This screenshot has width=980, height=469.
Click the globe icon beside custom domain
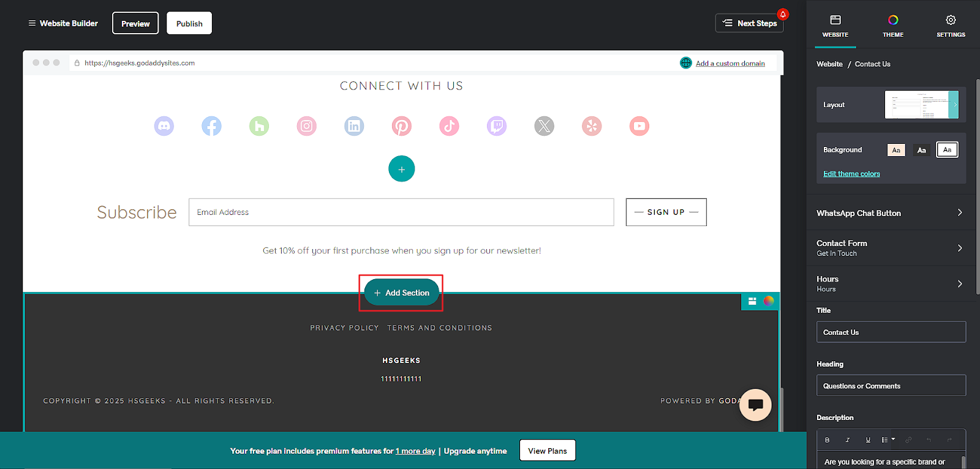click(x=686, y=62)
